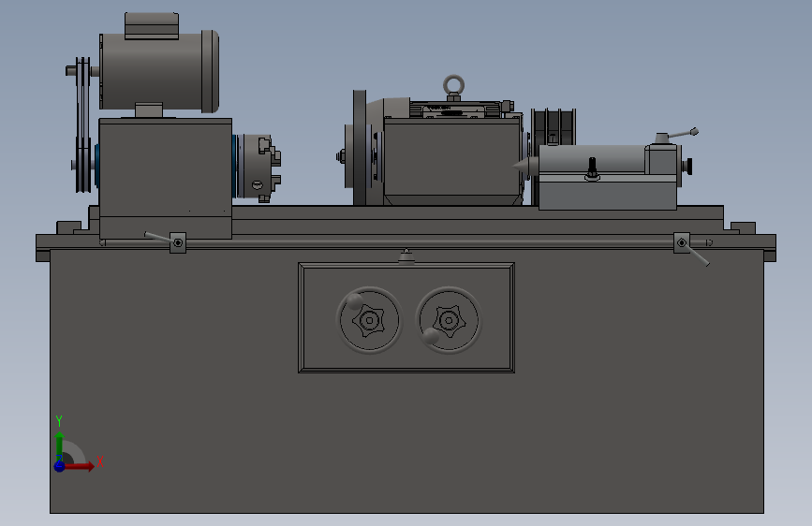Select the right handwheel on front panel

pyautogui.click(x=449, y=320)
